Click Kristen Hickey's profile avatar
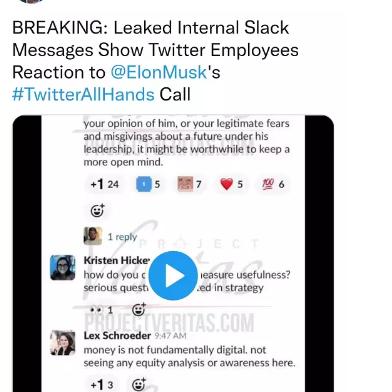Screen dimensions: 392x392 (63, 267)
